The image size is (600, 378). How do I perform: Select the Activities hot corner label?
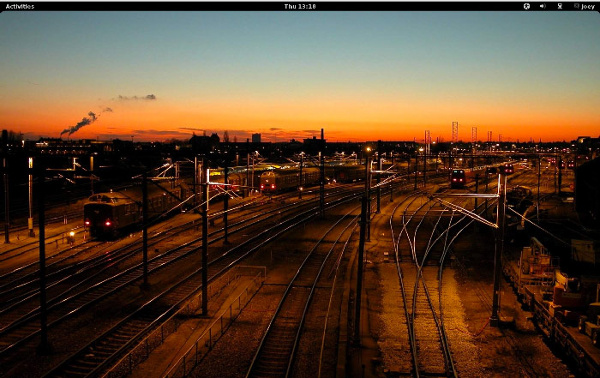(x=20, y=7)
